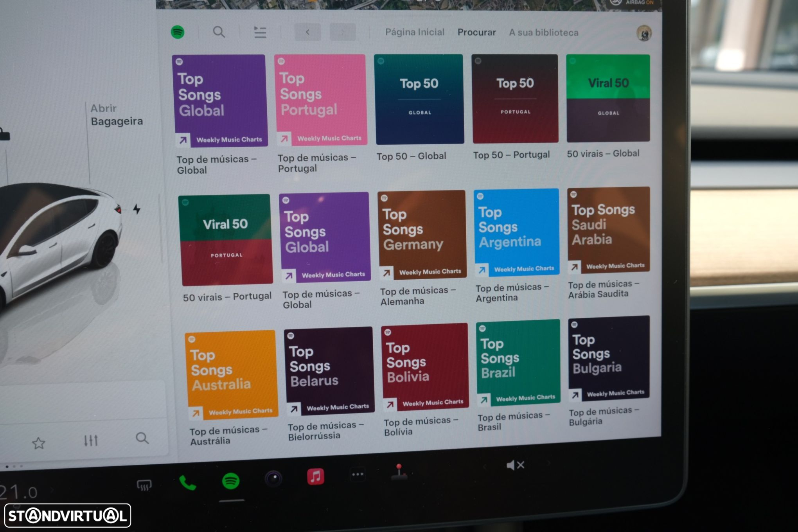This screenshot has height=532, width=798.
Task: Click arrow badge on Top Songs Belarus cover
Action: click(294, 409)
